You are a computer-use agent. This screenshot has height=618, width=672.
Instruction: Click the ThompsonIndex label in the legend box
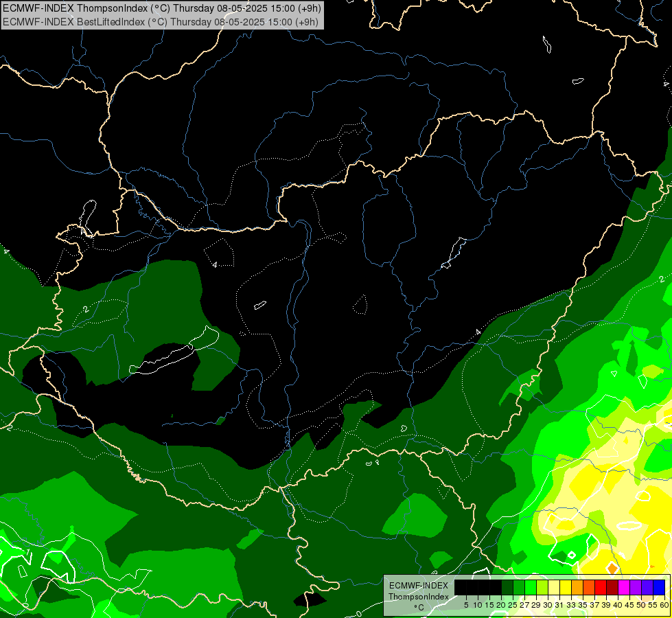tap(419, 597)
